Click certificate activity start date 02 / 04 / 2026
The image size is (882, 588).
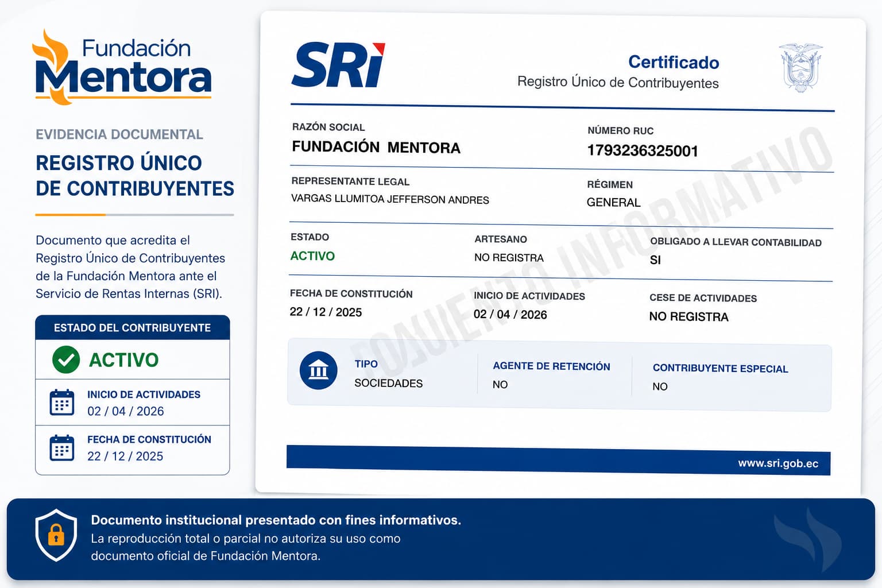click(510, 314)
